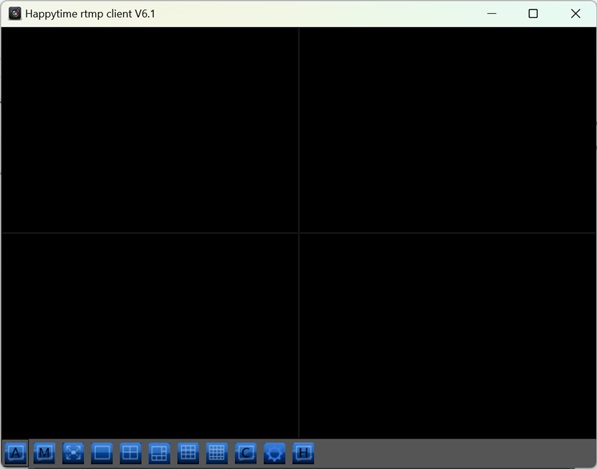This screenshot has height=469, width=597.
Task: Open system settings via gear icon
Action: click(275, 453)
